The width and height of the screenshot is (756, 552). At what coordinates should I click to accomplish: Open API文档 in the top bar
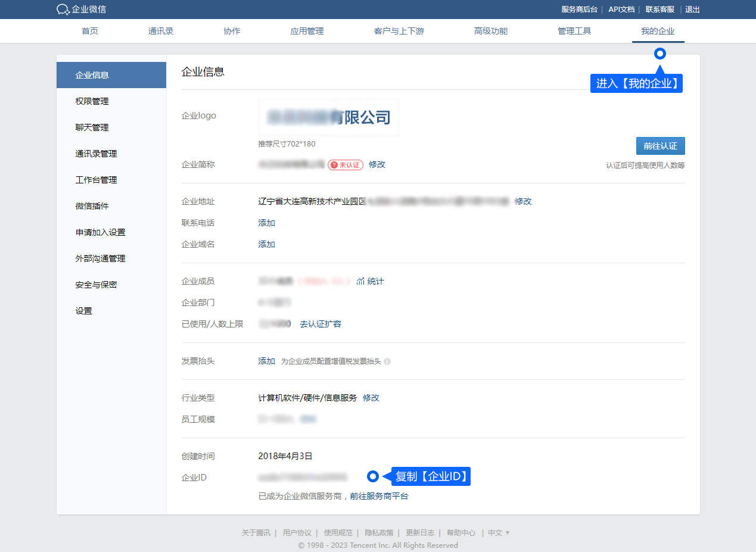pos(621,10)
